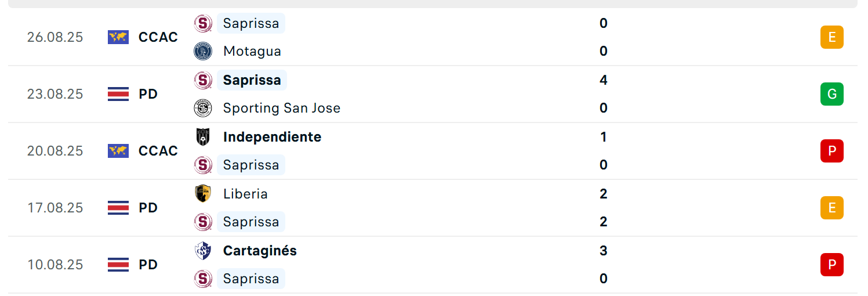Image resolution: width=868 pixels, height=296 pixels.
Task: Click CCAC world map icon on 20.08.25
Action: click(118, 151)
